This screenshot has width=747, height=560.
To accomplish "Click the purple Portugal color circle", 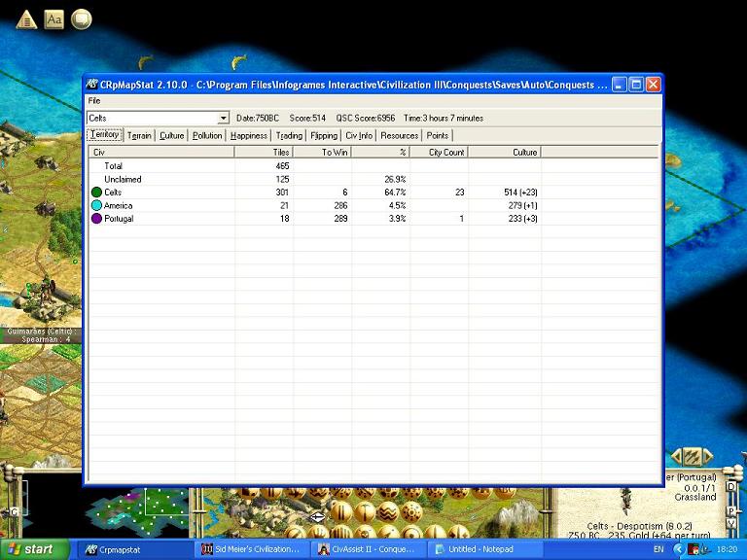I will (96, 219).
